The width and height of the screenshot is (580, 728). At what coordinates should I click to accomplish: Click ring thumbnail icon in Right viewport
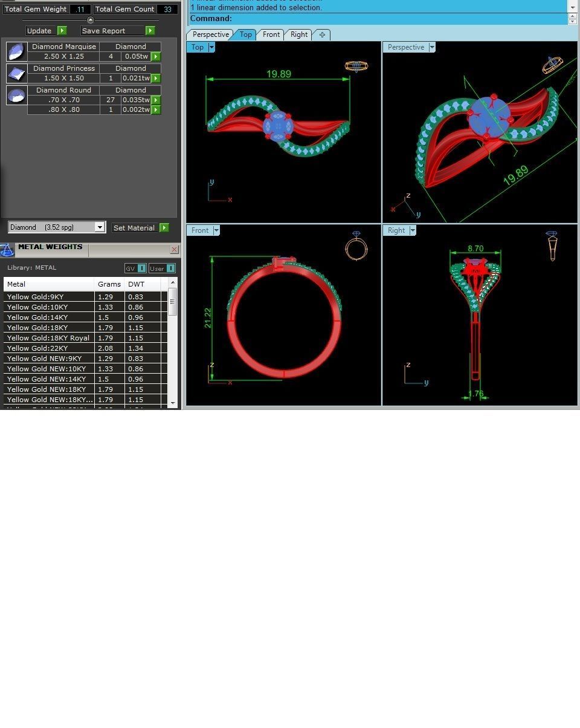click(x=552, y=245)
